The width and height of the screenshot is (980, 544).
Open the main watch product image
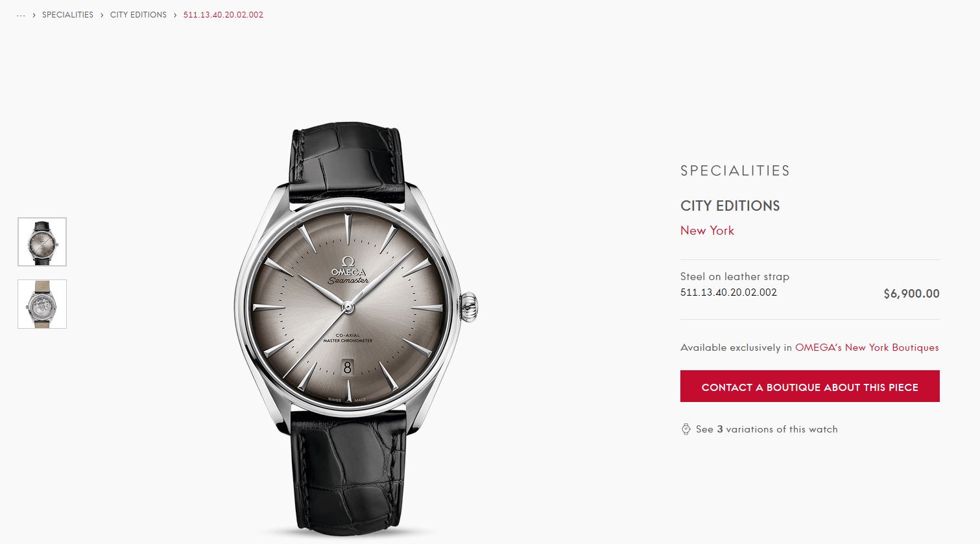(355, 327)
